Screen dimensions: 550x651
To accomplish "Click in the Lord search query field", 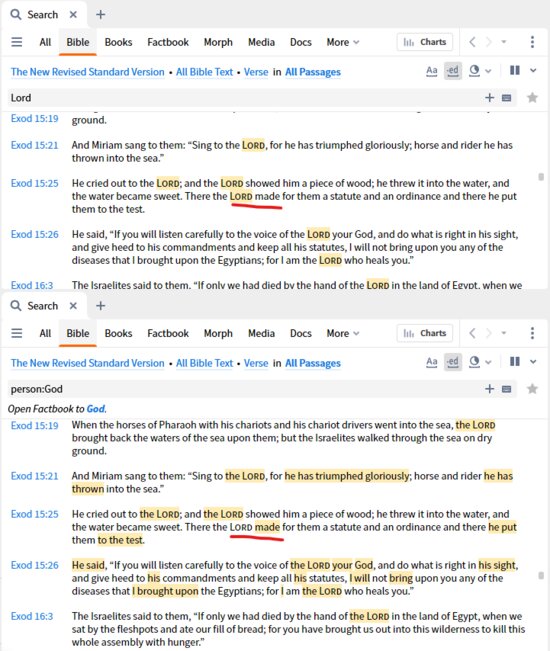I will (x=245, y=98).
